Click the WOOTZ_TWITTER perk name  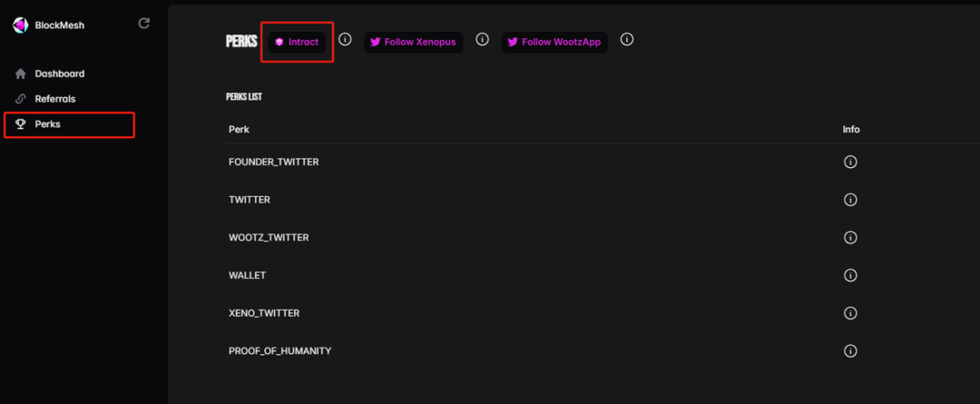click(x=269, y=238)
